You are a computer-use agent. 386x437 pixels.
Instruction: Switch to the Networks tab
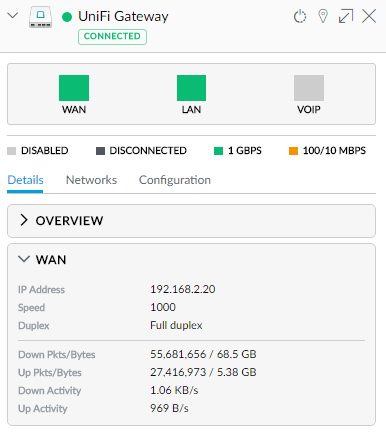coord(91,180)
